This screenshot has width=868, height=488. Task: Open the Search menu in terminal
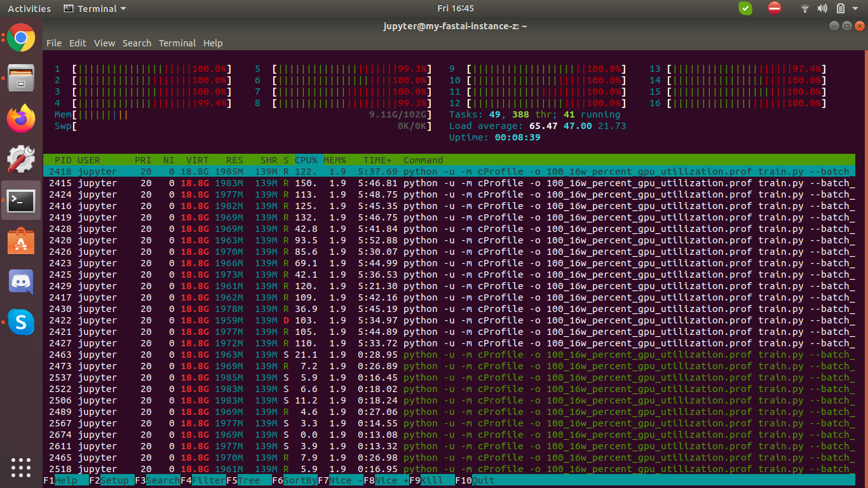[x=137, y=43]
